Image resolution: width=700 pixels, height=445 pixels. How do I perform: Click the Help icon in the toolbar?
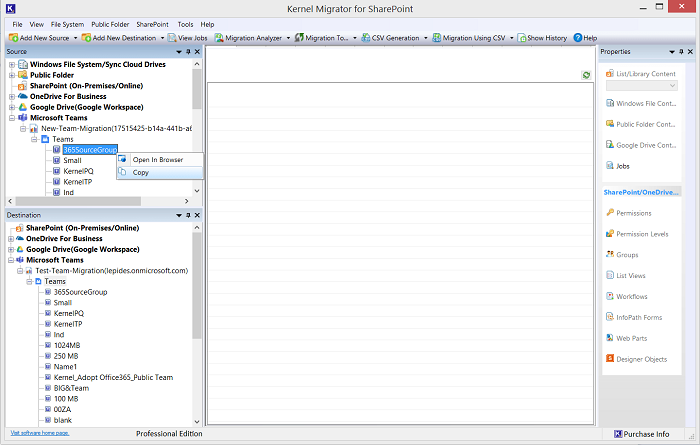[x=578, y=37]
